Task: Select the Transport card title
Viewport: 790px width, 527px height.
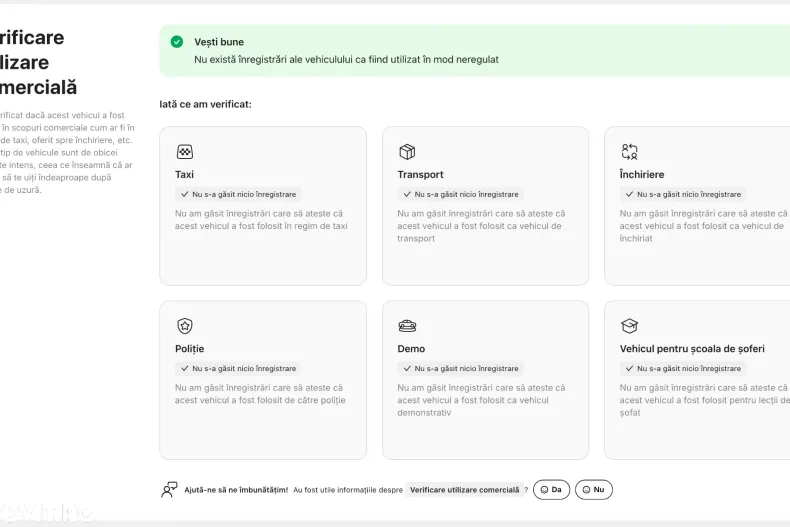Action: pos(420,175)
